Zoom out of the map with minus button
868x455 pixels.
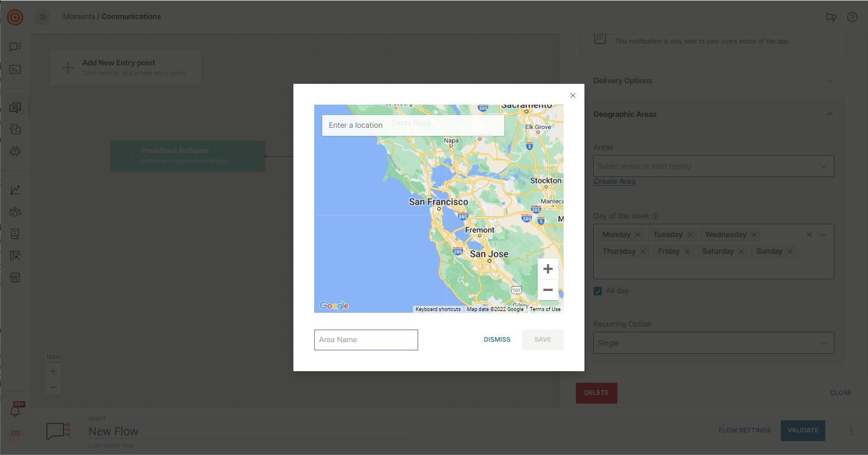(547, 290)
